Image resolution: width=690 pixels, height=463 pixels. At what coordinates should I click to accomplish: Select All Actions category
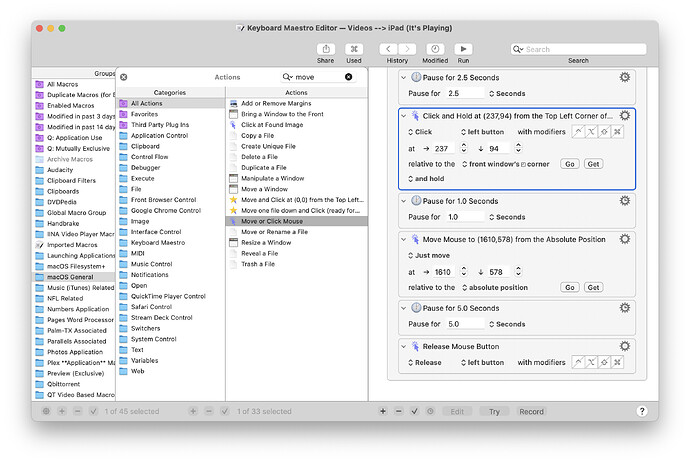coord(171,103)
